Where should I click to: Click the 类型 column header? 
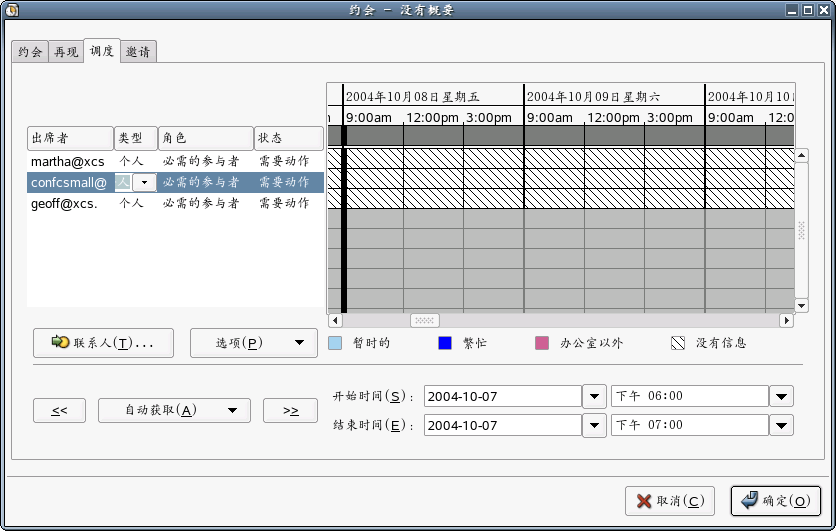[136, 138]
